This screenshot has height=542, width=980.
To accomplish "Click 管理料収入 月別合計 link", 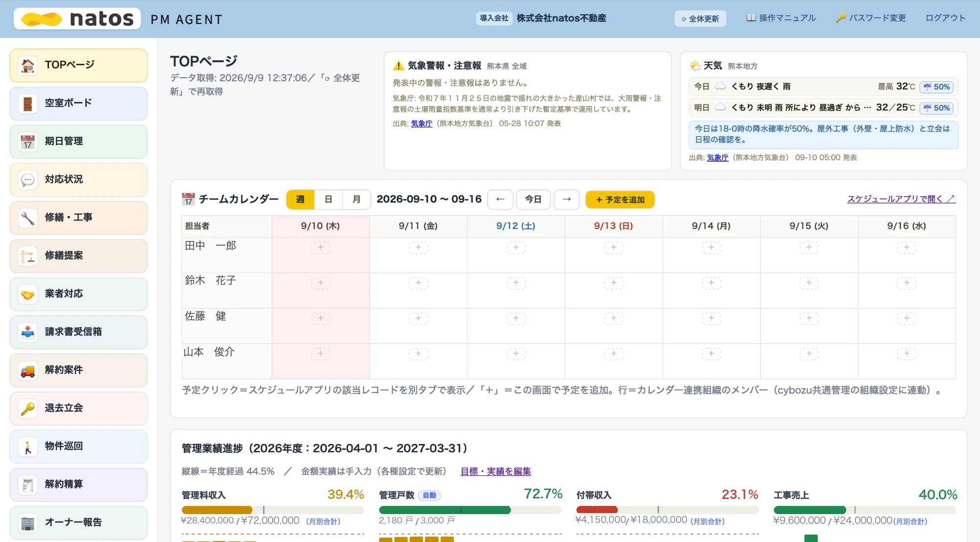I will pyautogui.click(x=323, y=521).
